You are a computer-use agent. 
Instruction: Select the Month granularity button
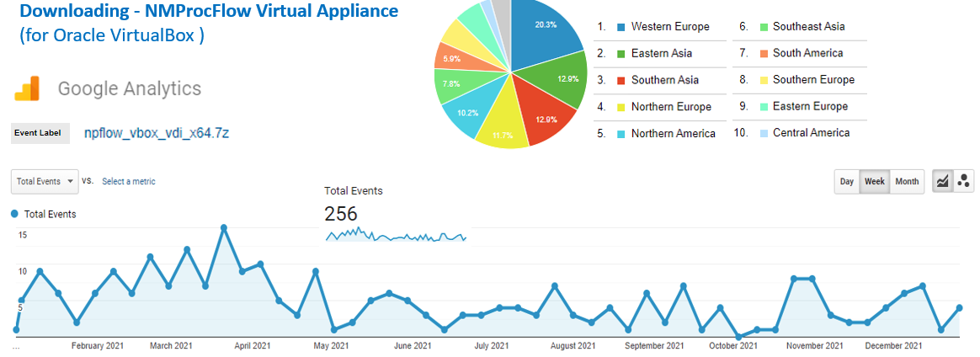coord(907,181)
